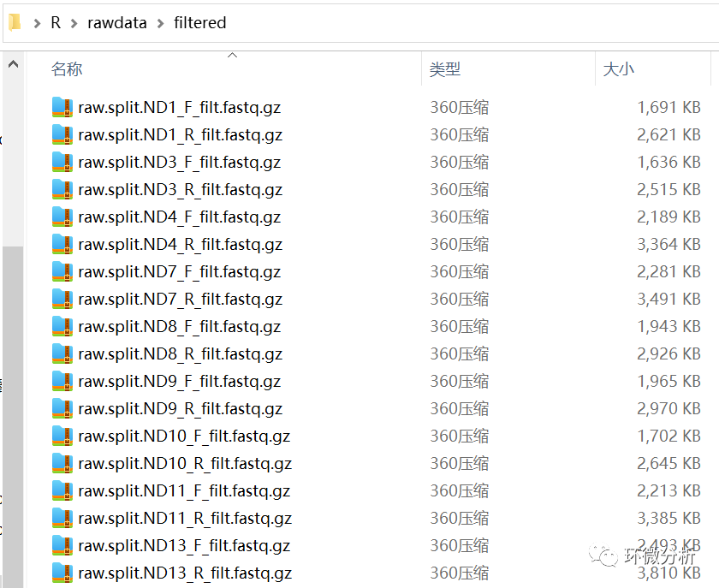The height and width of the screenshot is (588, 719).
Task: Select the raw.split.ND4_F_filt.fastq.gz archive icon
Action: [62, 217]
